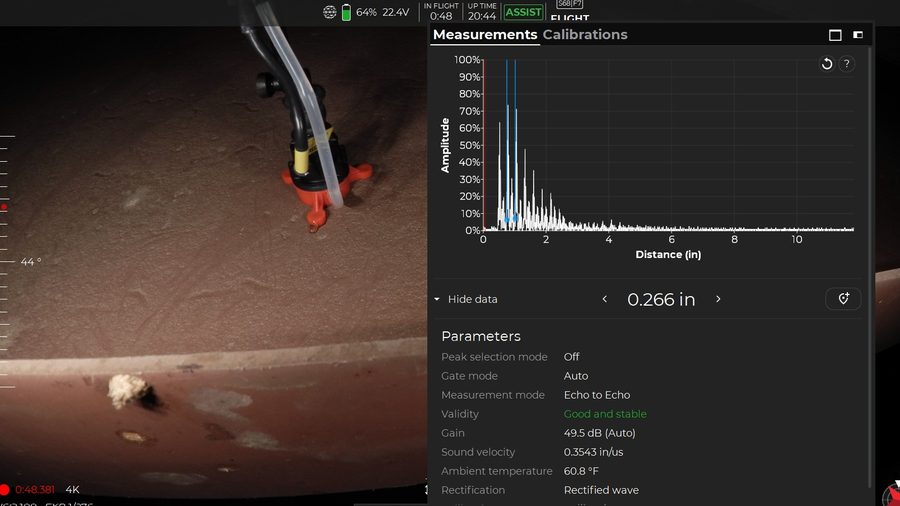Click the Amplitude axis label

445,145
